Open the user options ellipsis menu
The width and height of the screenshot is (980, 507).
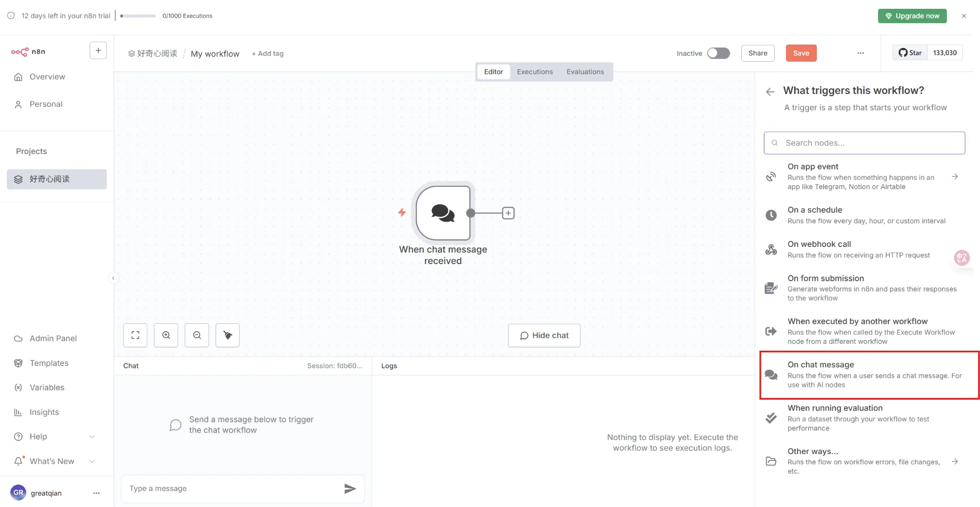(x=97, y=493)
